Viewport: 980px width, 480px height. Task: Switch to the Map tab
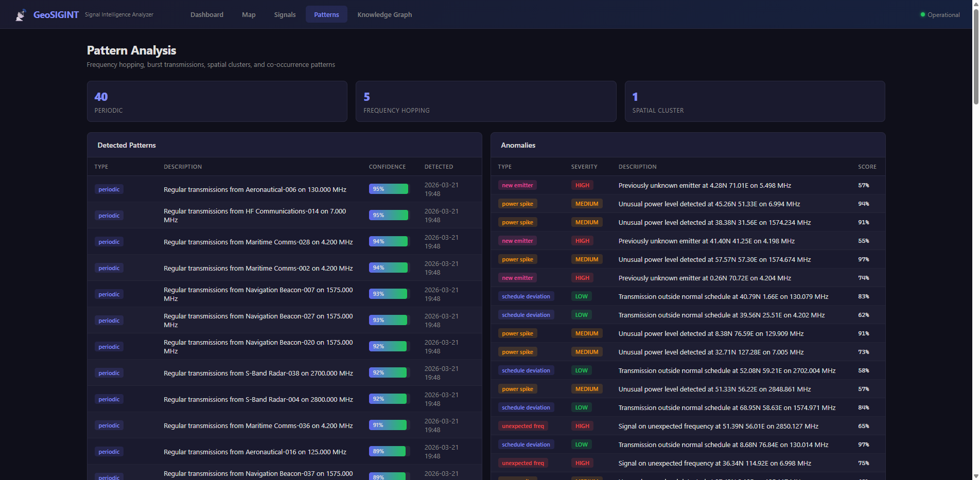click(249, 15)
